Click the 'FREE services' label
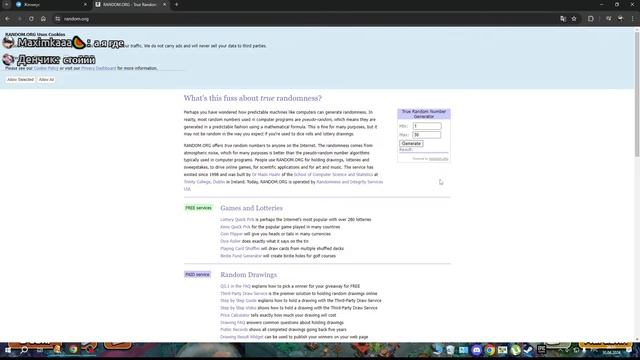This screenshot has height=360, width=640. [198, 208]
